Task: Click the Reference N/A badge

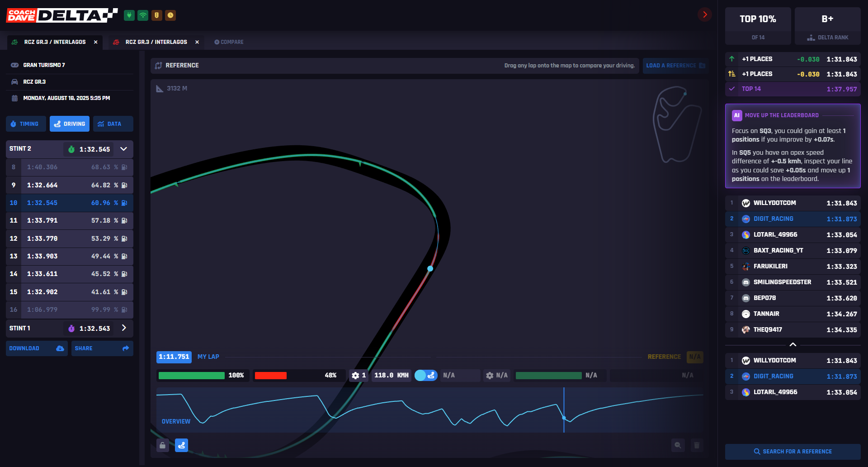Action: pyautogui.click(x=695, y=357)
